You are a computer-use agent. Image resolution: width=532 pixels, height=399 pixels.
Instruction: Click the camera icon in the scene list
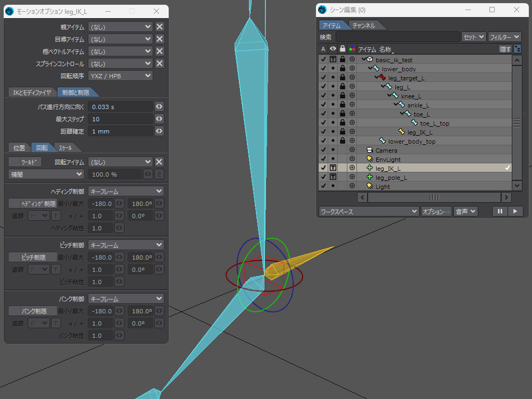click(369, 150)
